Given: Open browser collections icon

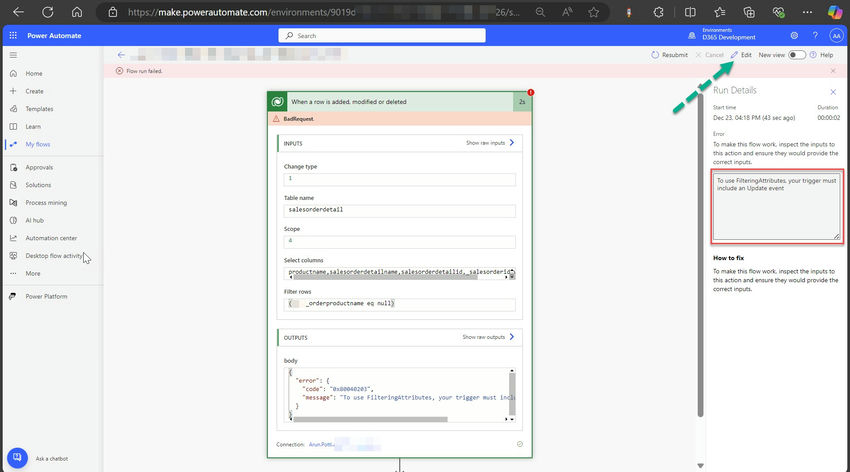Looking at the screenshot, I should [749, 12].
